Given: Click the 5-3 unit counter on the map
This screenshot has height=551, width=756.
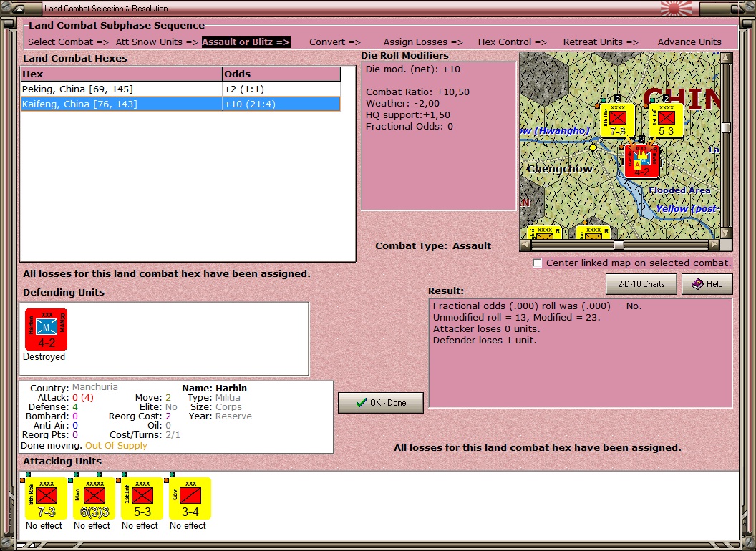Looking at the screenshot, I should click(x=667, y=120).
